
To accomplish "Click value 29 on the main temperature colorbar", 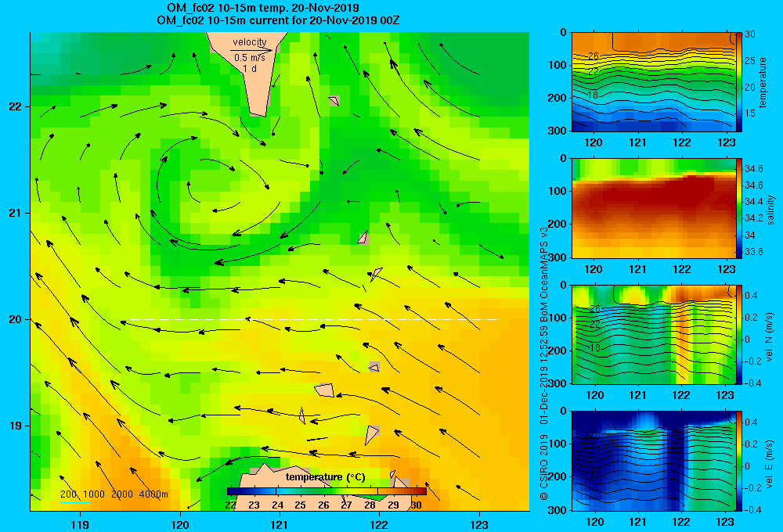I will tap(394, 505).
